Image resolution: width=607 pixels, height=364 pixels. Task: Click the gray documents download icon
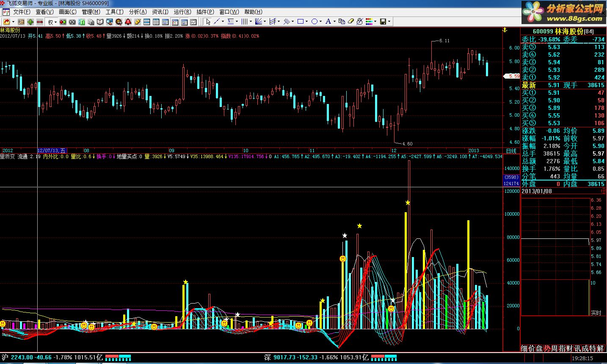click(x=91, y=22)
